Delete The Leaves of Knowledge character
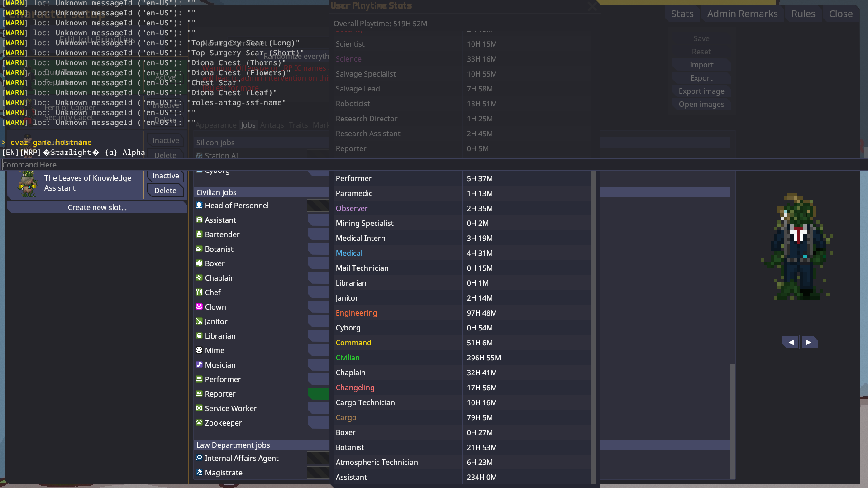 coord(165,191)
